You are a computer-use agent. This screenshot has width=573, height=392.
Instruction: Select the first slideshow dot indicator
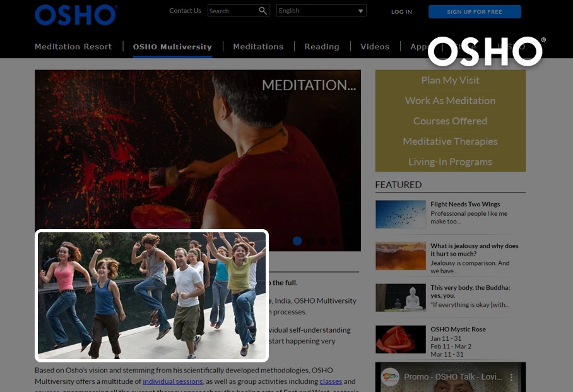pos(297,241)
